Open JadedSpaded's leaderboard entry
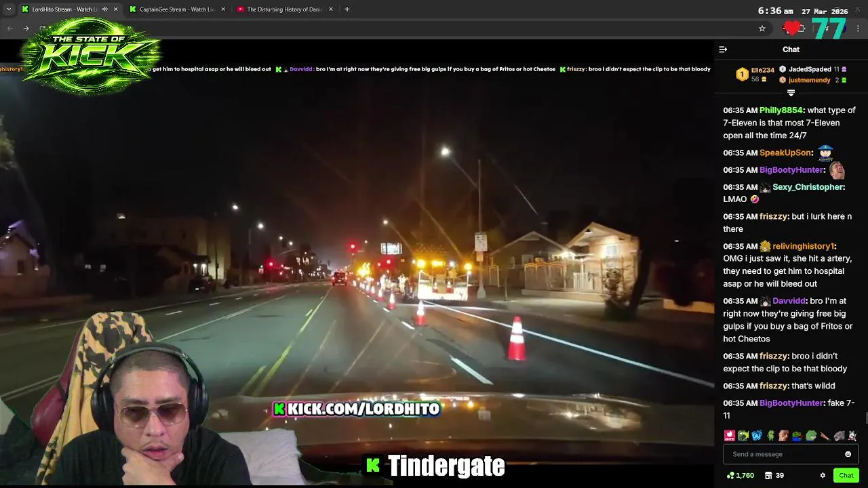Image resolution: width=868 pixels, height=488 pixels. pyautogui.click(x=812, y=69)
